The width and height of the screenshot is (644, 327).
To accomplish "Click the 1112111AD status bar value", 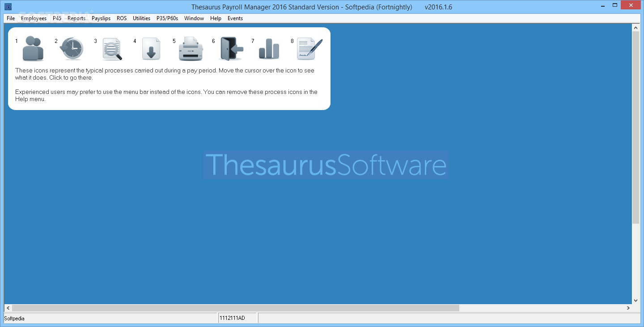I will click(x=237, y=319).
